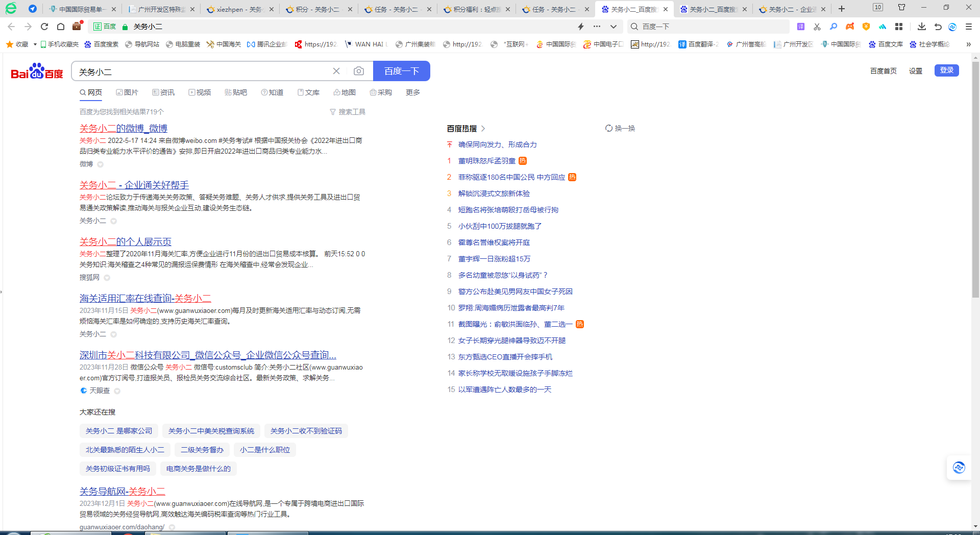Open the downloads icon in toolbar
This screenshot has height=535, width=980.
(921, 27)
